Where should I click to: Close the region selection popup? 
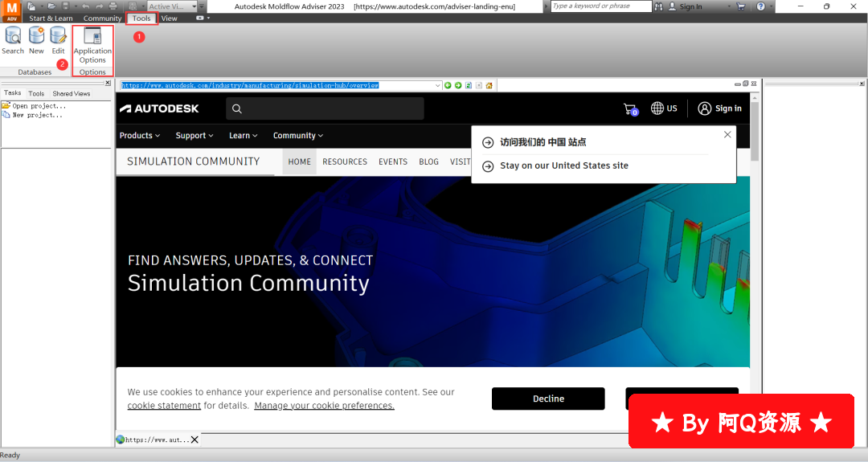[727, 134]
